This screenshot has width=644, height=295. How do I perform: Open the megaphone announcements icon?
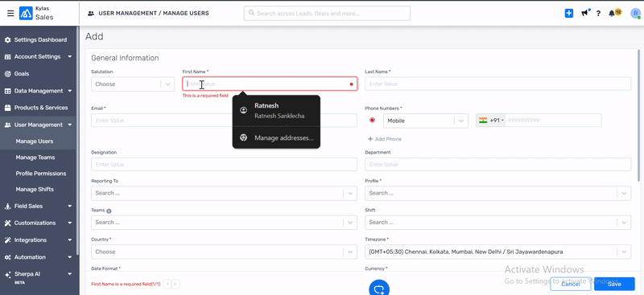pyautogui.click(x=585, y=13)
